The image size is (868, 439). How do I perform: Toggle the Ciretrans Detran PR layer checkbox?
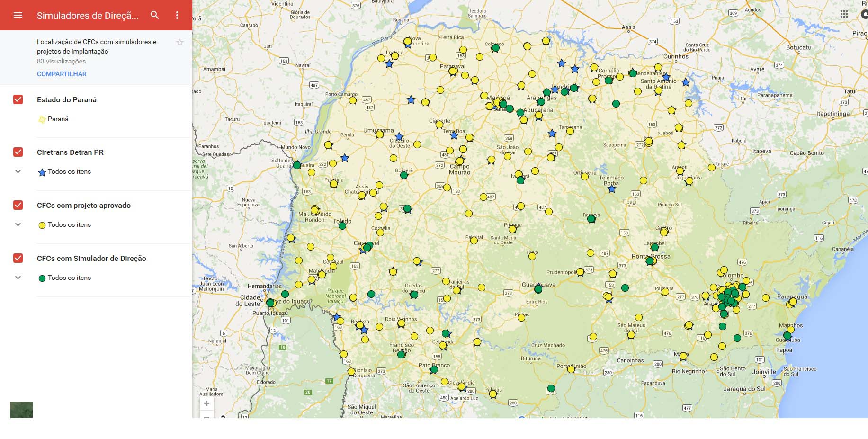(x=18, y=152)
